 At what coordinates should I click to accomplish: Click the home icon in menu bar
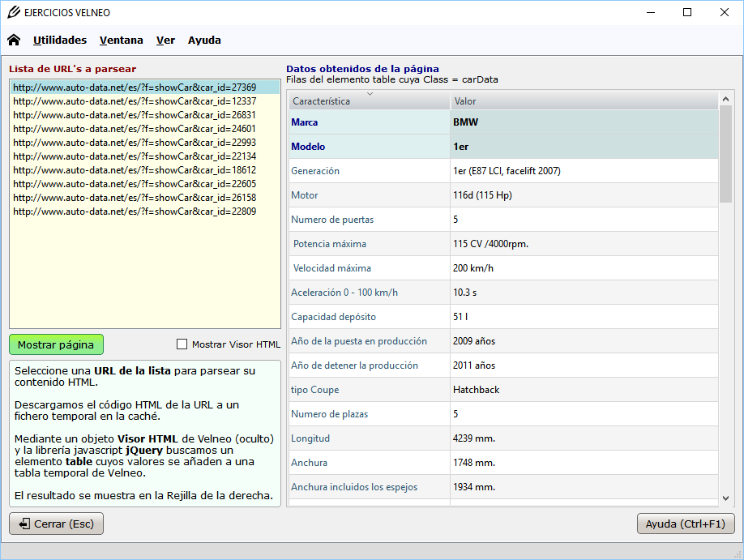click(x=14, y=40)
